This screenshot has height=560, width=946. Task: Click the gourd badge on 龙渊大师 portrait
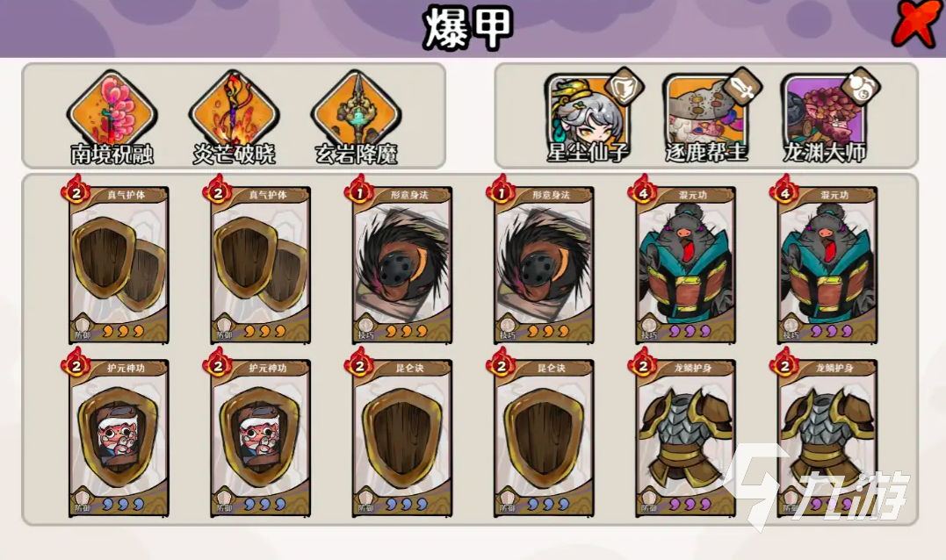pyautogui.click(x=860, y=88)
